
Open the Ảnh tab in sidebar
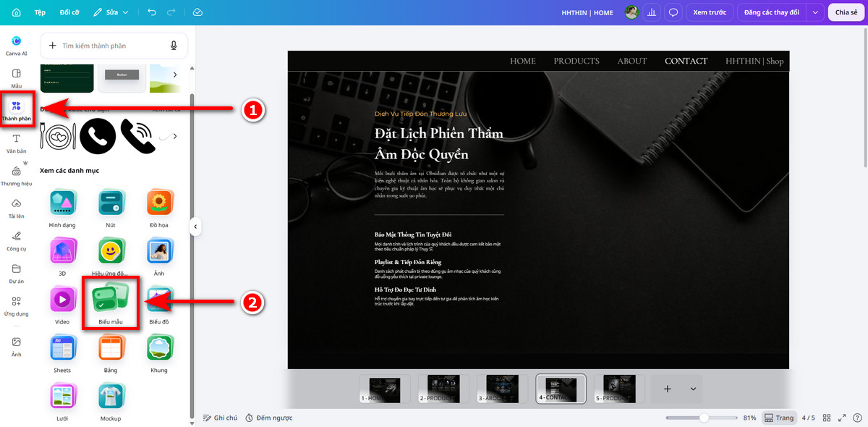17,346
